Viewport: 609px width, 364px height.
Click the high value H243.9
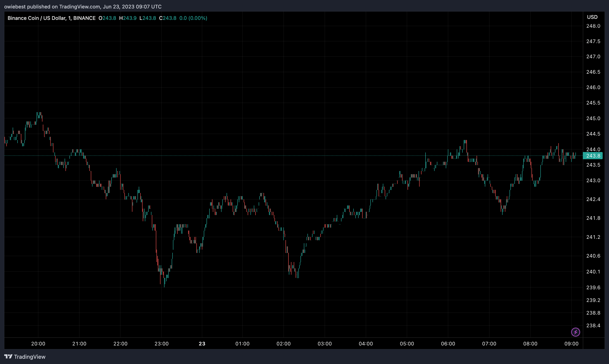click(x=128, y=18)
